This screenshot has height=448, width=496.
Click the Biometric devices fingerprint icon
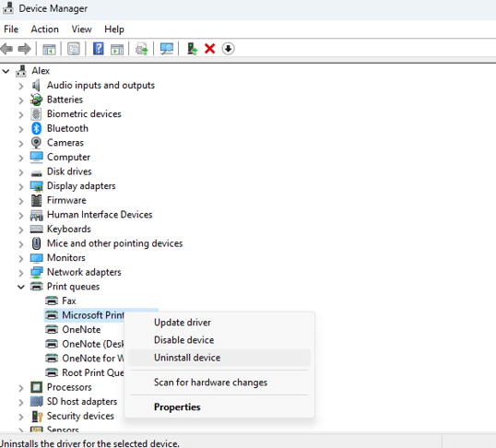pos(36,114)
